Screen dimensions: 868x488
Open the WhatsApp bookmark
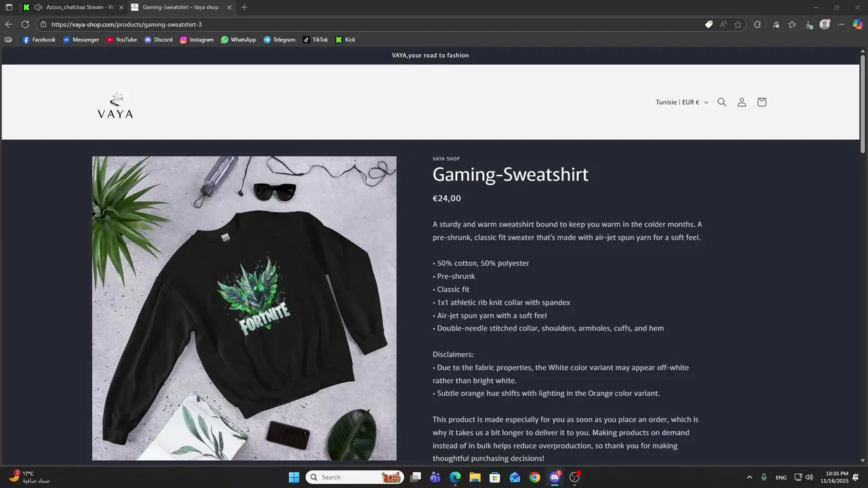(x=239, y=40)
